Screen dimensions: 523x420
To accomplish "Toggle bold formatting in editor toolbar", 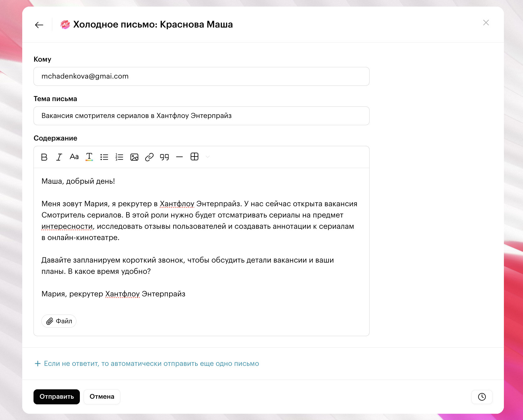I will click(44, 157).
